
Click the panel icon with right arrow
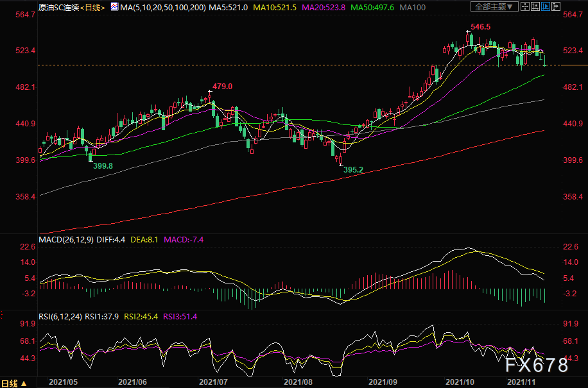pyautogui.click(x=556, y=6)
